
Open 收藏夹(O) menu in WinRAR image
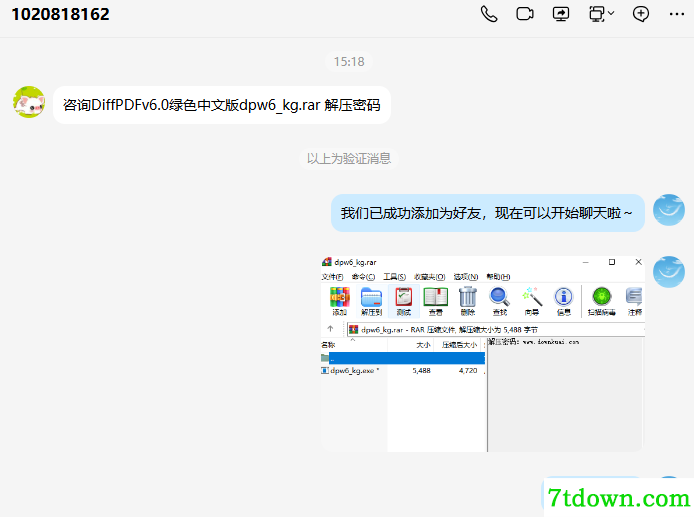point(429,277)
